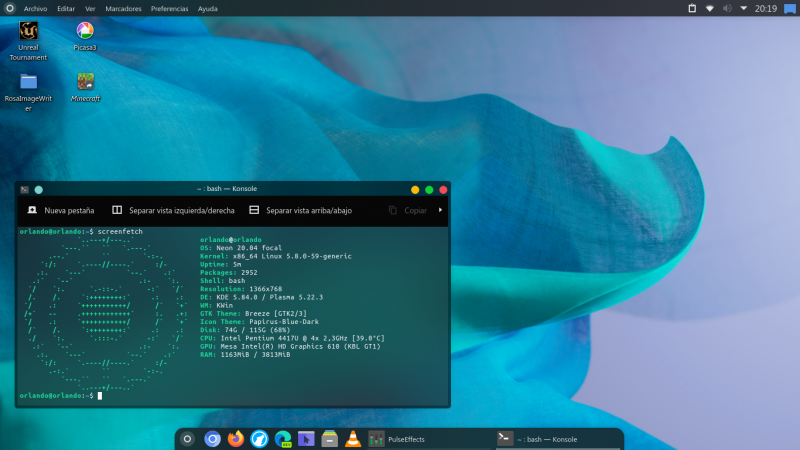The height and width of the screenshot is (450, 800).
Task: Toggle the muted volume tray icon
Action: (727, 8)
